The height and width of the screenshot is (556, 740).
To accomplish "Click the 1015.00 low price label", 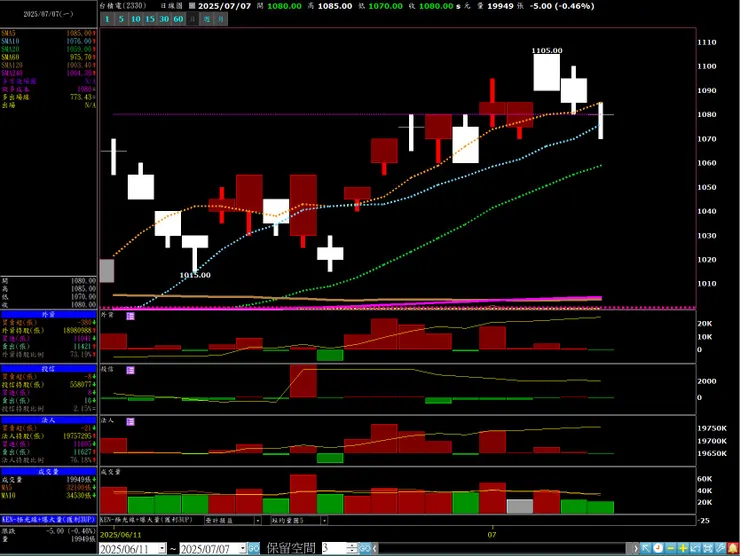I will [195, 275].
